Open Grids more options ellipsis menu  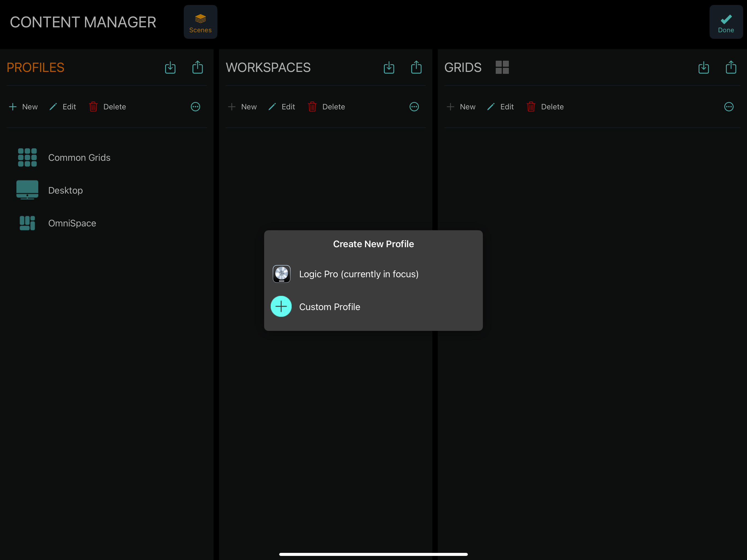point(729,107)
